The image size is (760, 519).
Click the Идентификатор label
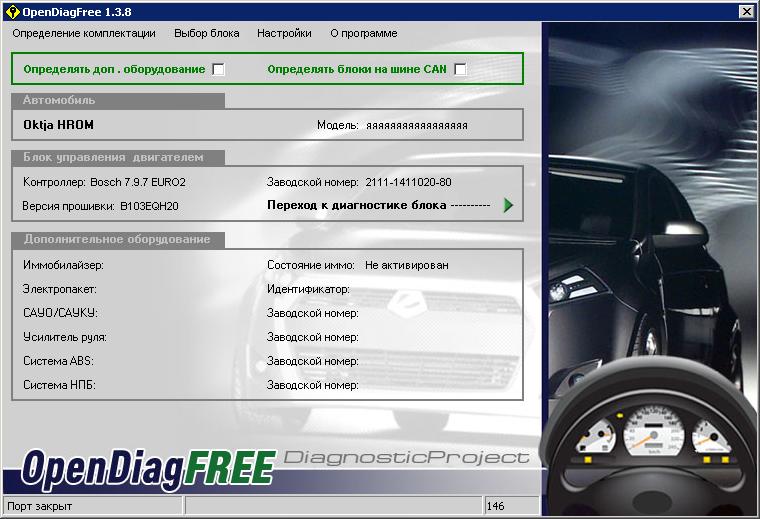click(x=308, y=289)
